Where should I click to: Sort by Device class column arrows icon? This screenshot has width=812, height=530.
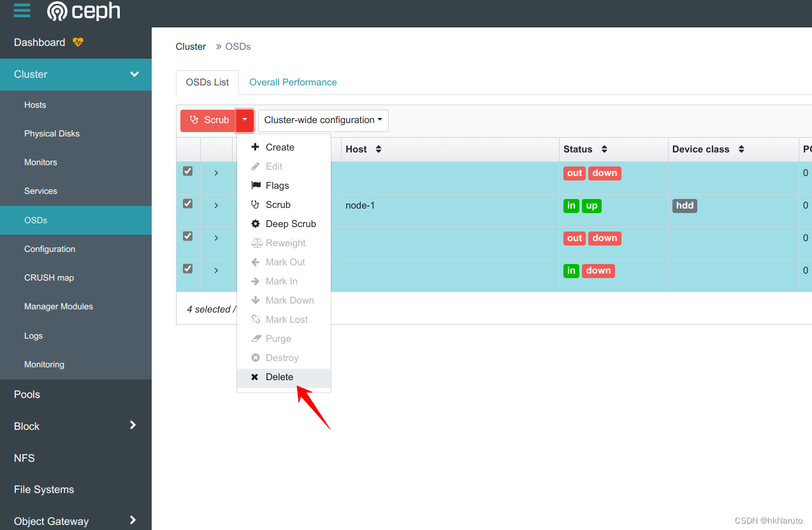[x=741, y=149]
